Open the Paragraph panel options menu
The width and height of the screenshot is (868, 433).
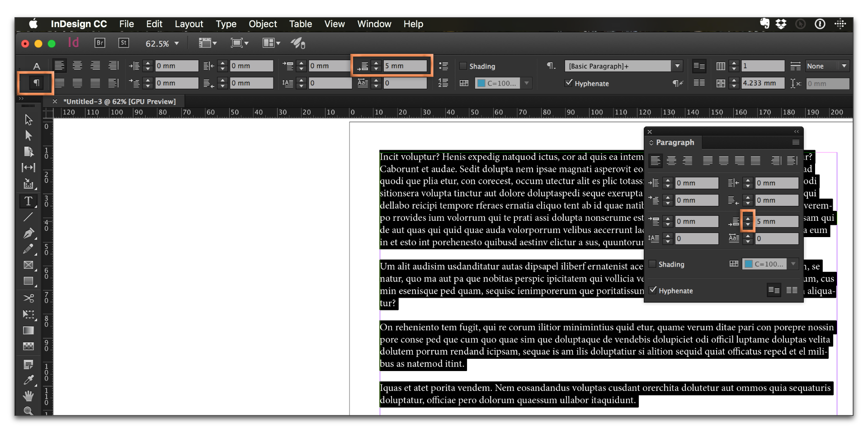coord(795,142)
